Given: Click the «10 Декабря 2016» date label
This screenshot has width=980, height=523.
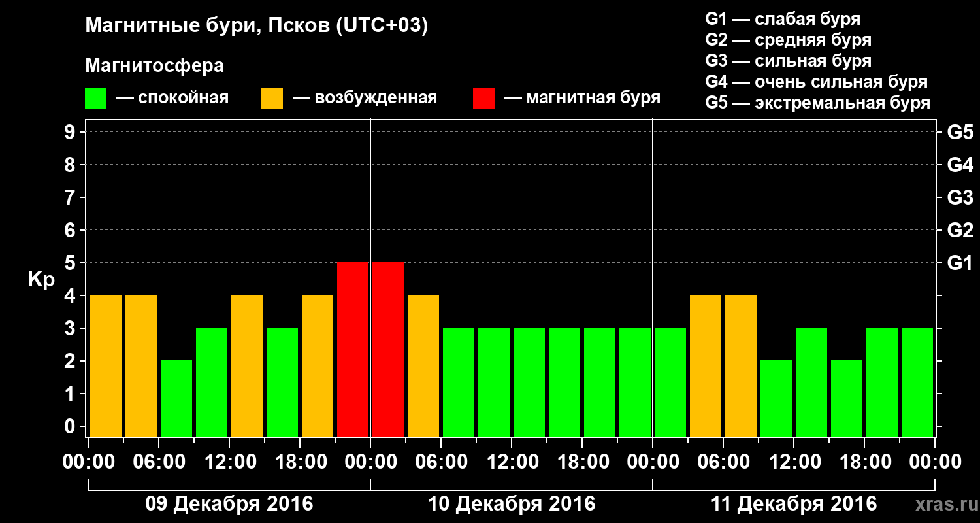Looking at the screenshot, I should click(x=512, y=504).
